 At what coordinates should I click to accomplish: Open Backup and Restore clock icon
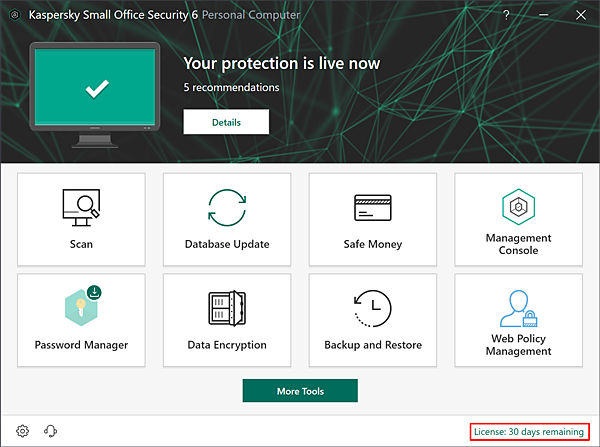372,308
